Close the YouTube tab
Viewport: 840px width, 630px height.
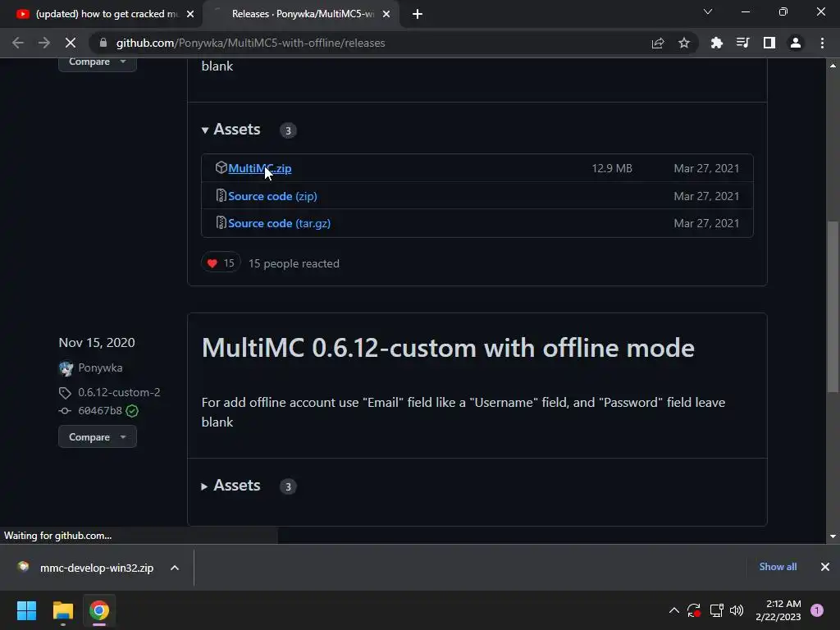point(190,14)
